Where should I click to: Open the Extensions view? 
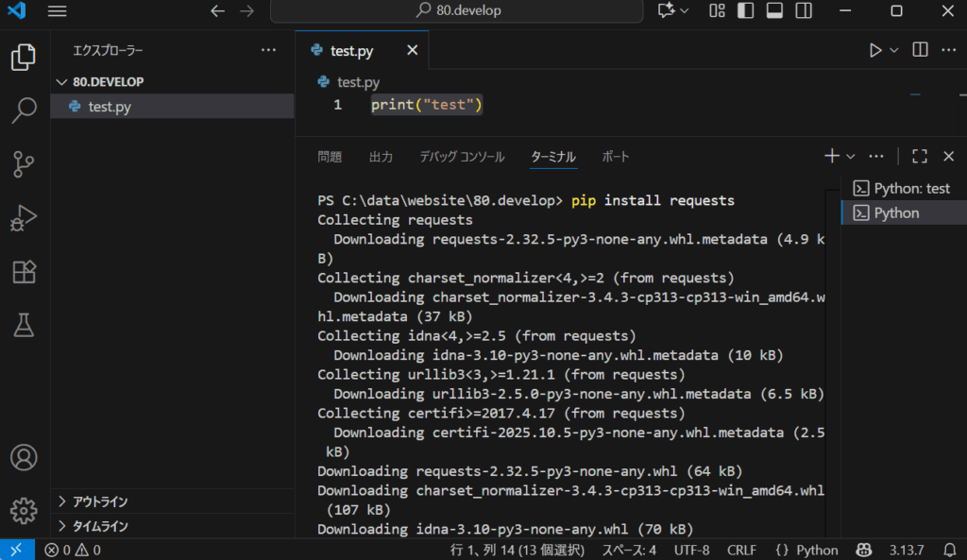(24, 272)
